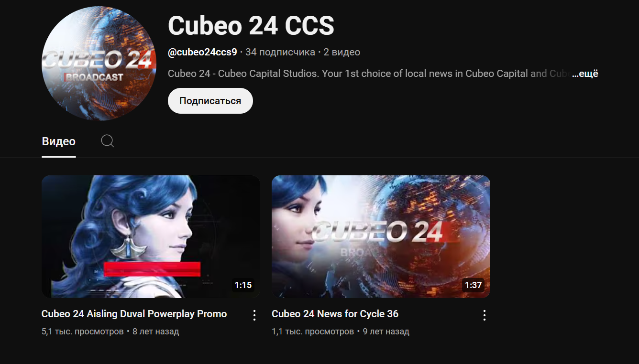This screenshot has width=639, height=364.
Task: Switch to the Видео tab
Action: click(x=59, y=141)
